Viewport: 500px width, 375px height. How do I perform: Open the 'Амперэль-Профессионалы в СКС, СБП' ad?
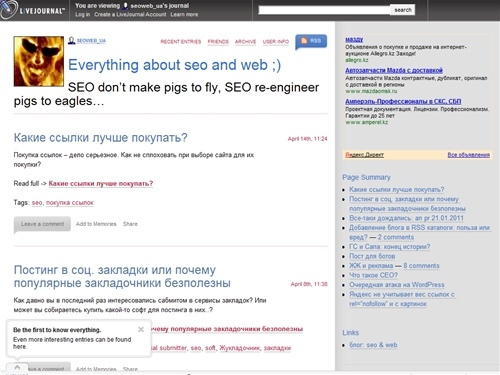pos(403,101)
